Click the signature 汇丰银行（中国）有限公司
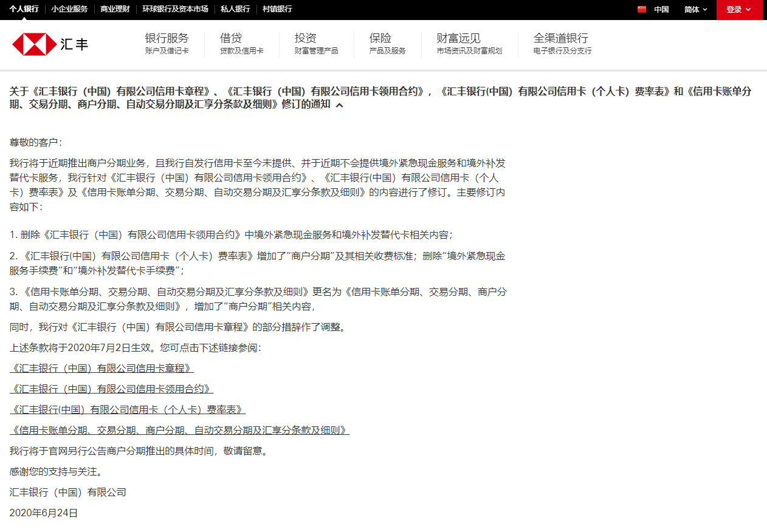 tap(68, 493)
